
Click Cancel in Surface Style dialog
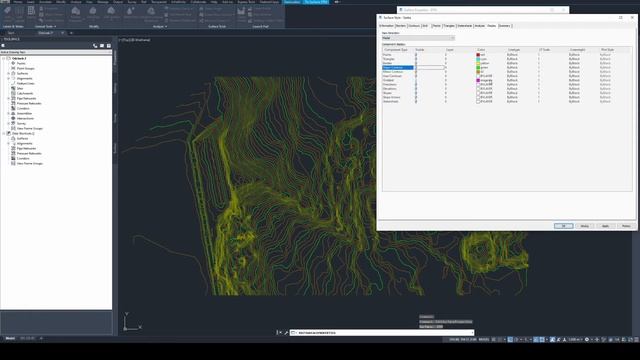pos(584,226)
